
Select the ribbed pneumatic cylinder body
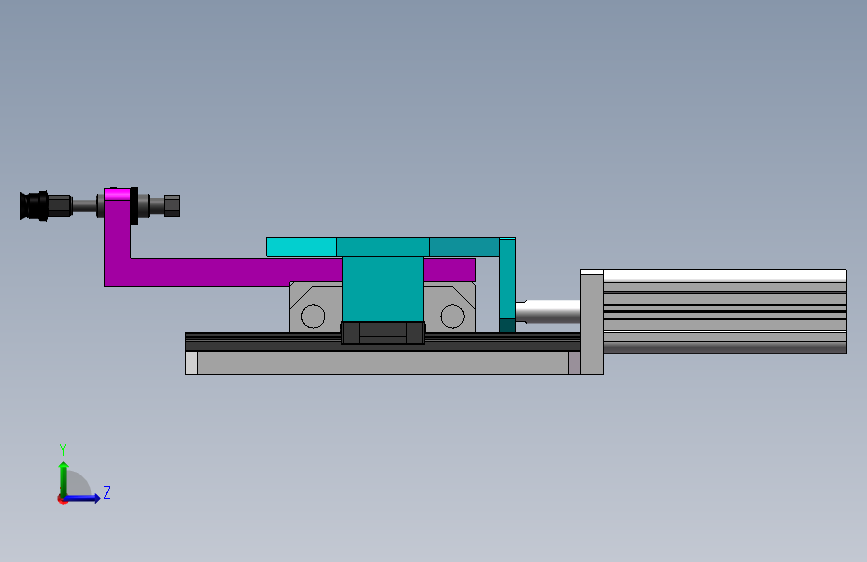[725, 311]
